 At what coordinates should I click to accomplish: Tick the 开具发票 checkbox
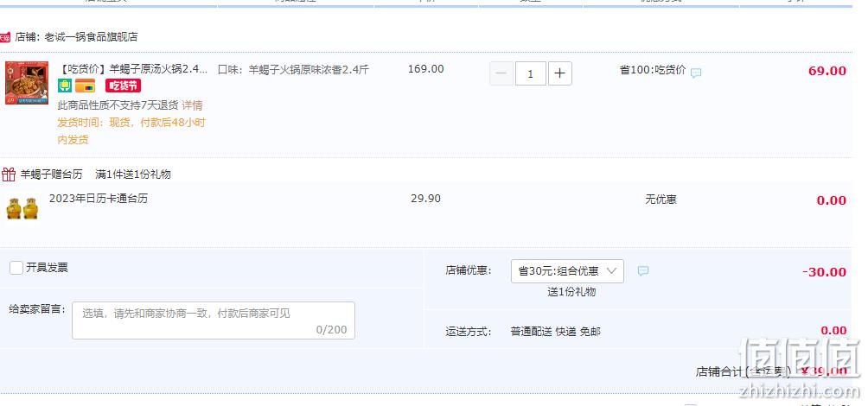[x=16, y=268]
